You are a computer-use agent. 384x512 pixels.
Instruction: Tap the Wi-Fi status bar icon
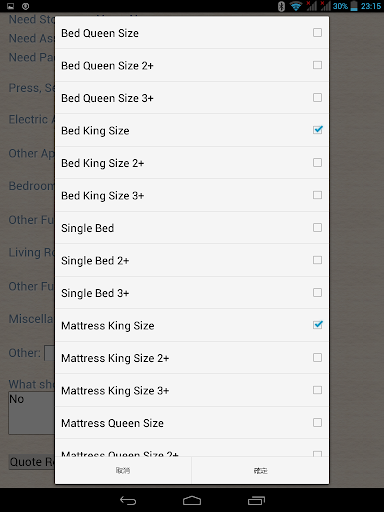pyautogui.click(x=296, y=6)
